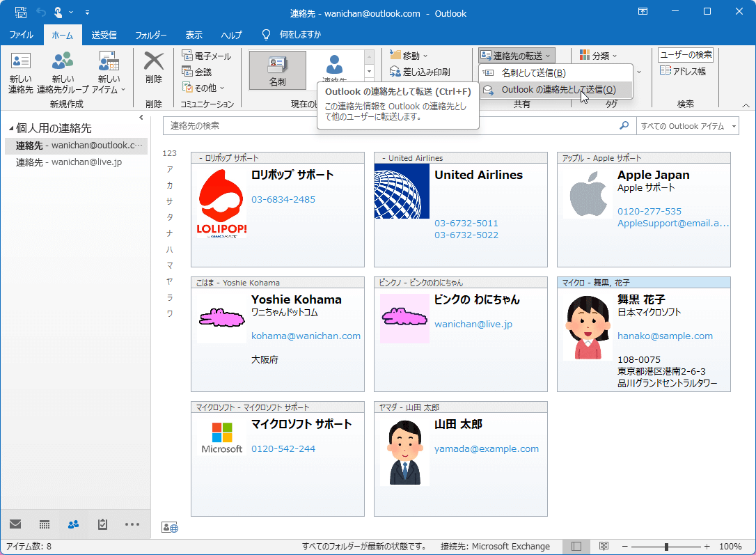The width and height of the screenshot is (756, 555).
Task: Open the アドレス帳 address book
Action: click(x=684, y=71)
